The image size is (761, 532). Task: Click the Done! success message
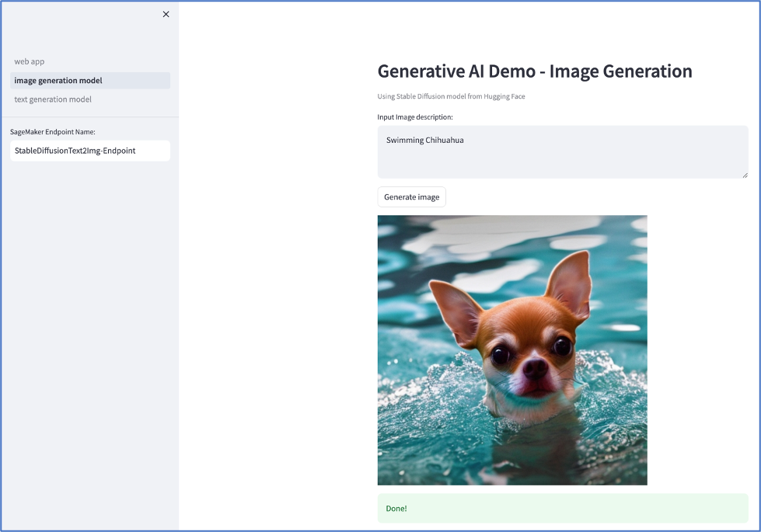(x=563, y=508)
